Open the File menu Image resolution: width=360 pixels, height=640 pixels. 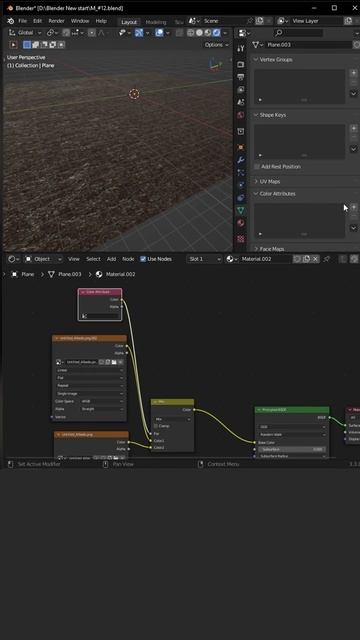tap(22, 21)
